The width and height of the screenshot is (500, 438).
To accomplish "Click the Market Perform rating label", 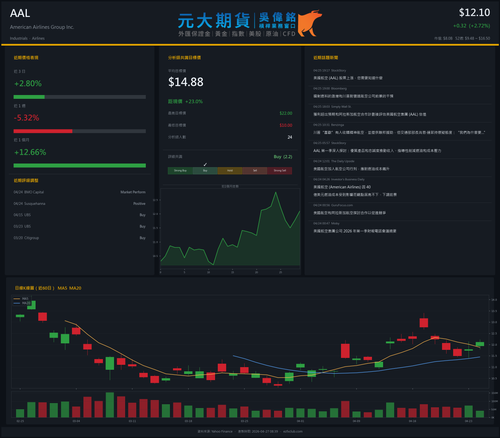I will (133, 192).
